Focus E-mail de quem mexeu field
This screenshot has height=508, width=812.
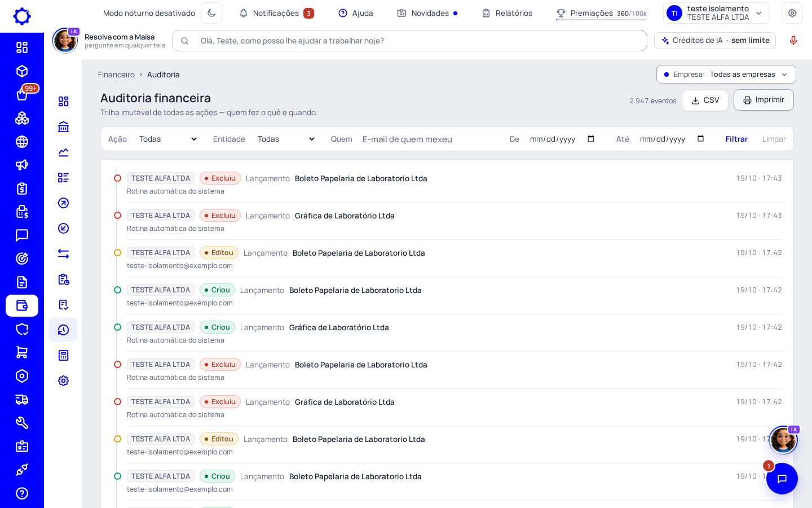coord(430,139)
